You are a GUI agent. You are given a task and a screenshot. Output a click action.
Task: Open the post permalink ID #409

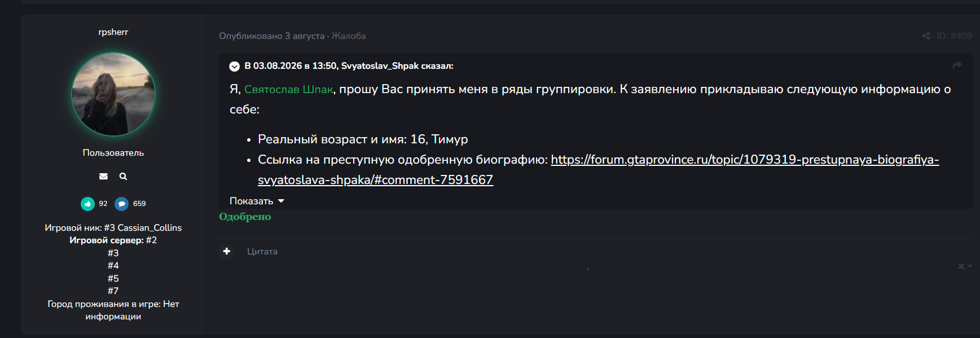(955, 36)
